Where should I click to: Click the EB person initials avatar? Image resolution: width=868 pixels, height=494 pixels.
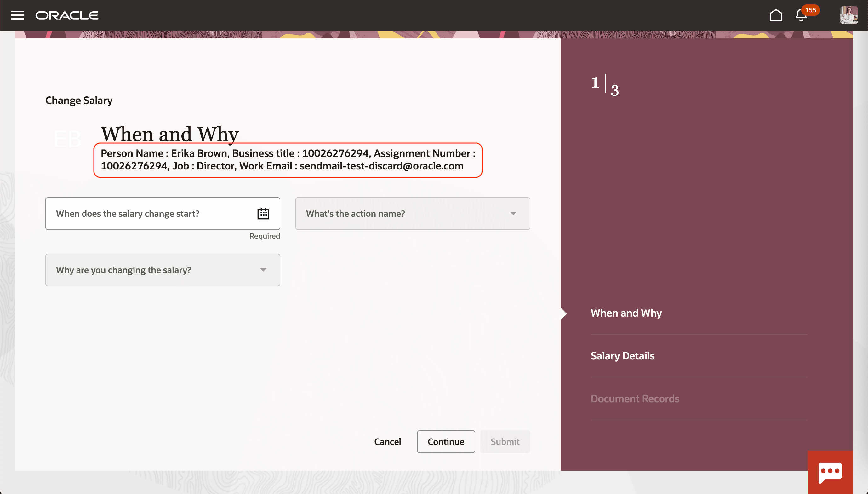click(x=67, y=139)
